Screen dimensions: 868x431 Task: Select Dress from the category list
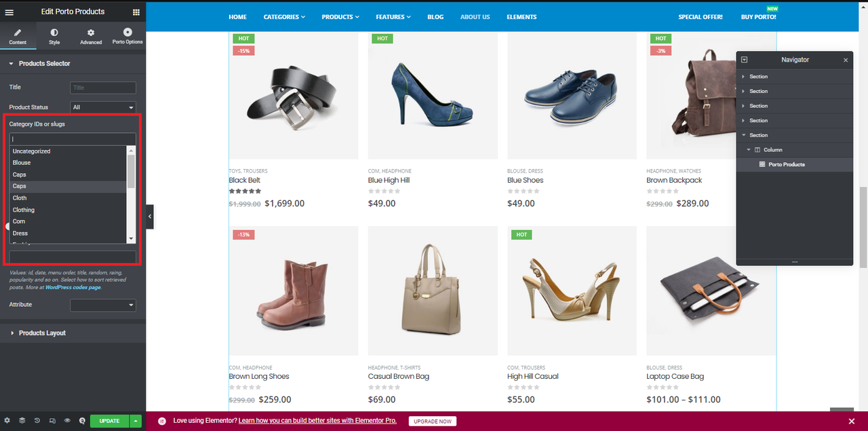pyautogui.click(x=68, y=233)
